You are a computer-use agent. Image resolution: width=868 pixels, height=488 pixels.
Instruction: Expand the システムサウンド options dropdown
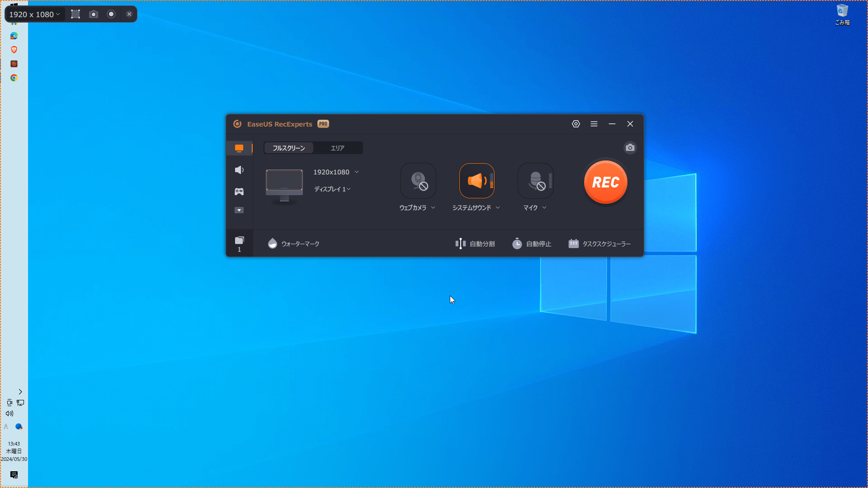tap(498, 208)
